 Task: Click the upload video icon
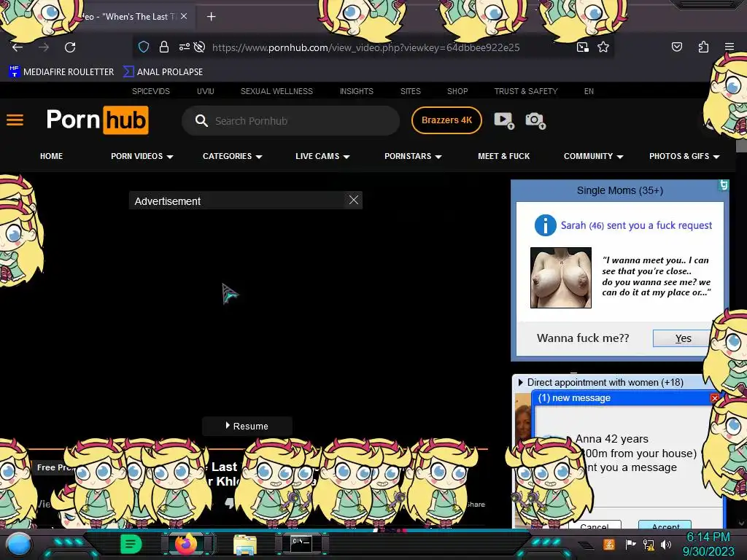(504, 120)
